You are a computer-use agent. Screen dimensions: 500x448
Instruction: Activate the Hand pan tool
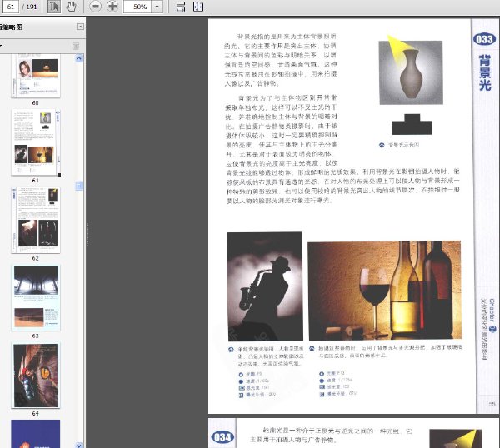(71, 7)
